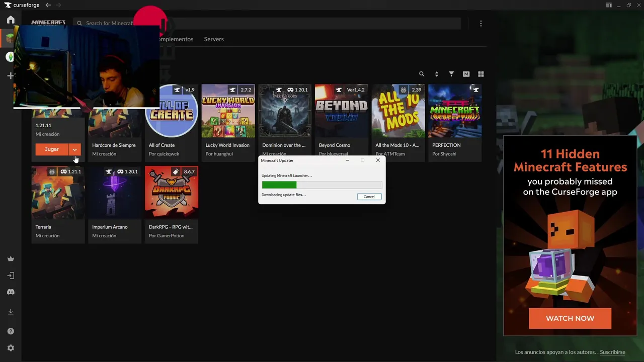Click the back navigation arrow
The width and height of the screenshot is (644, 362).
click(x=48, y=5)
